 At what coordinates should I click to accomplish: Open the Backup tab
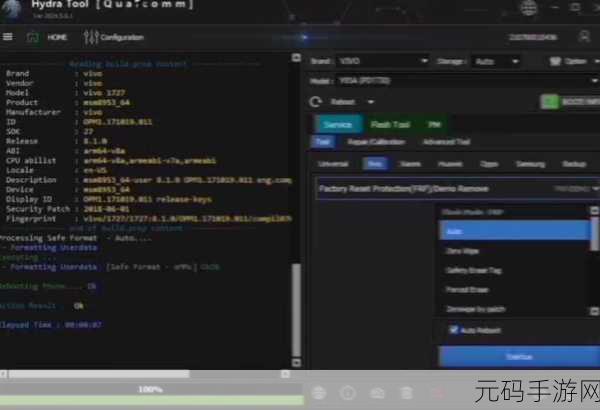[574, 164]
